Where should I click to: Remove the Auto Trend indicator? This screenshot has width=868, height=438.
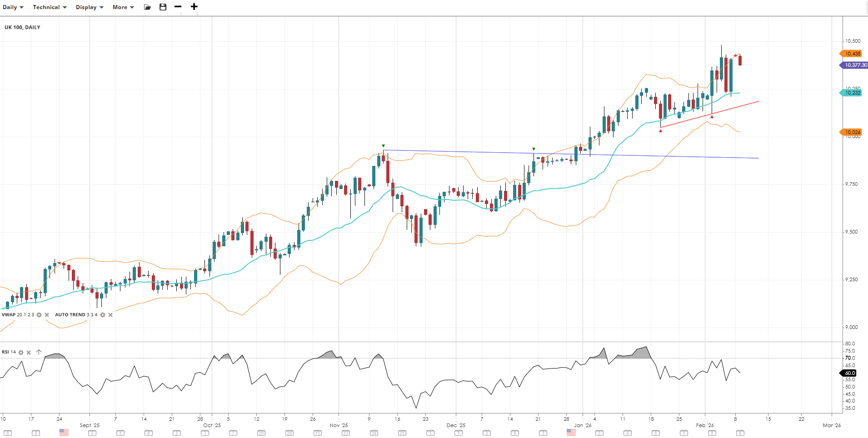point(110,315)
